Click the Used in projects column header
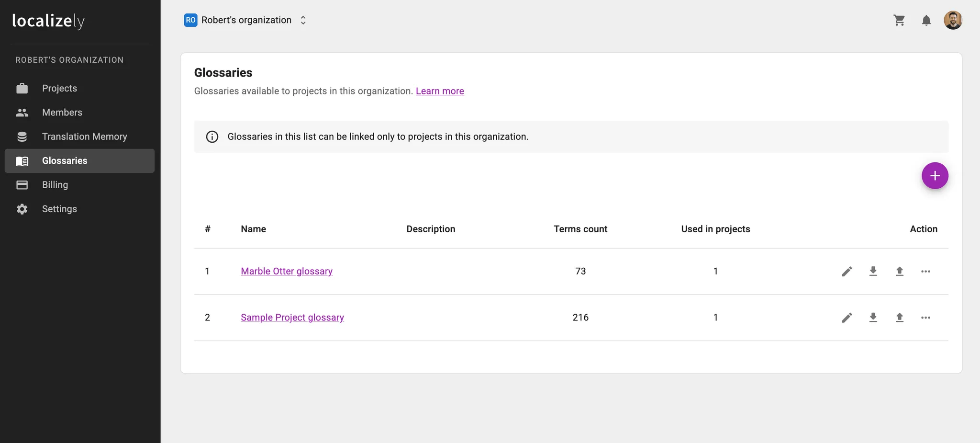 pyautogui.click(x=715, y=229)
